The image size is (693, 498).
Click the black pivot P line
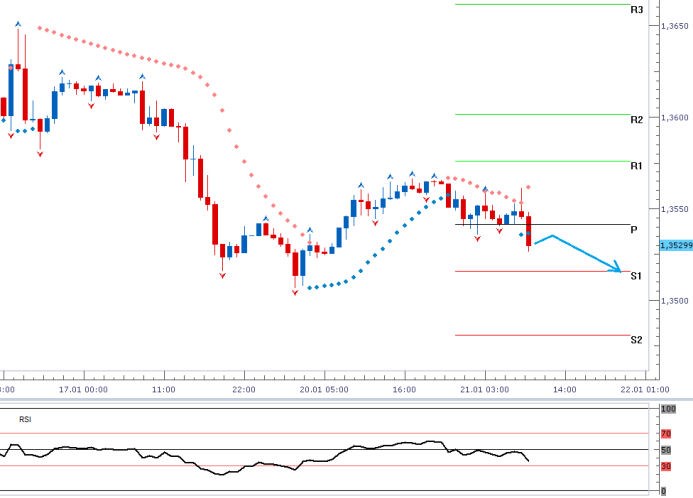pyautogui.click(x=543, y=224)
